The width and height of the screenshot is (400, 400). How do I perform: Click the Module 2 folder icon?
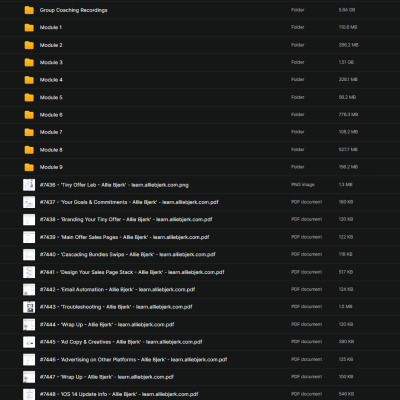[x=29, y=45]
